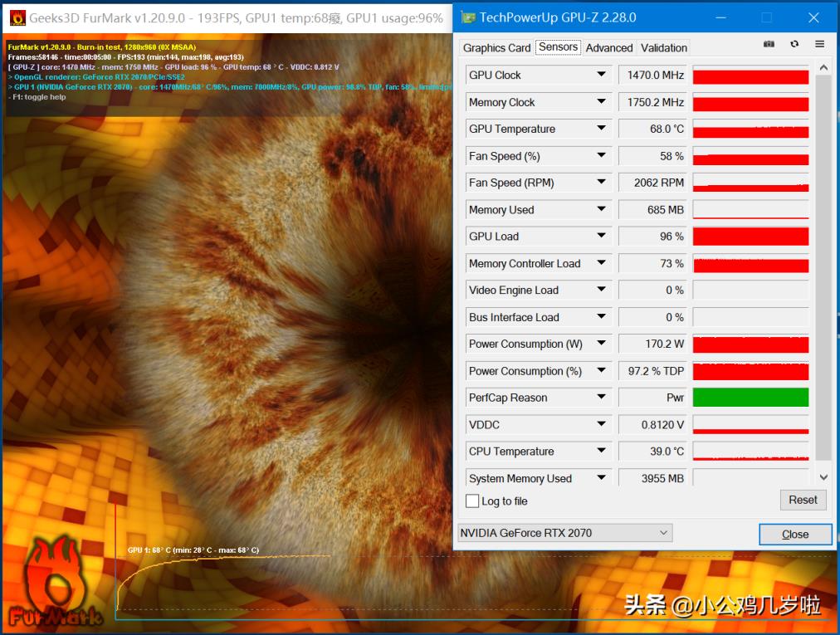Enable the Log to file checkbox
Image resolution: width=840 pixels, height=635 pixels.
[x=472, y=501]
